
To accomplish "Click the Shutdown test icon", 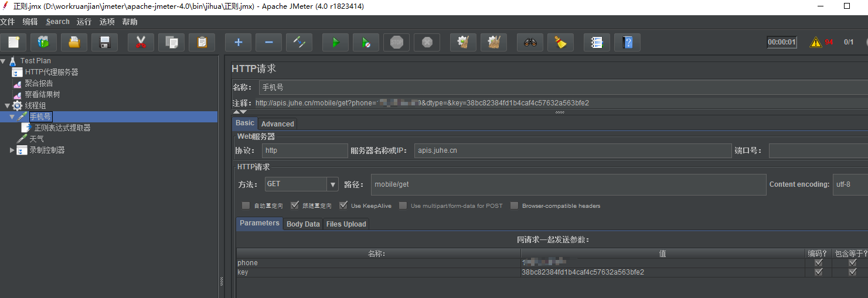I will tap(427, 42).
